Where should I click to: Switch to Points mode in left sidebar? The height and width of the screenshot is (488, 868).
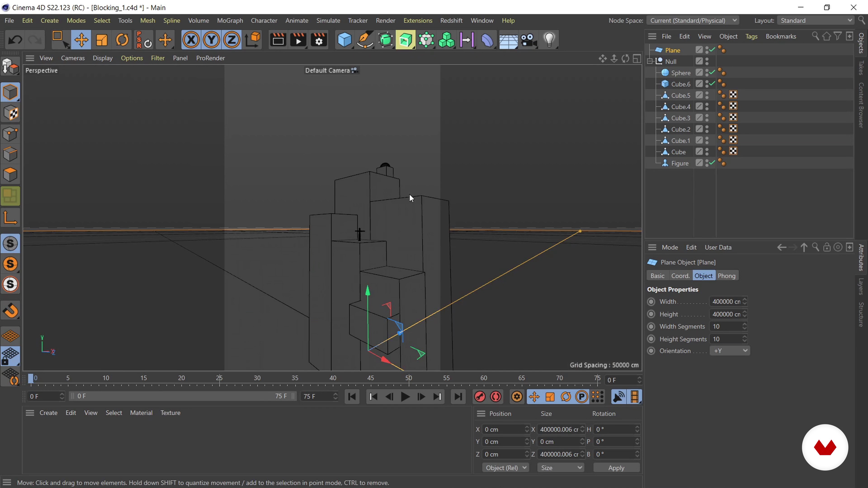(x=10, y=134)
